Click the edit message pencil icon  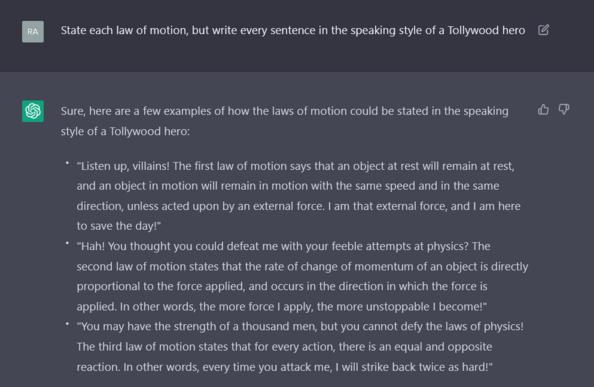tap(543, 30)
